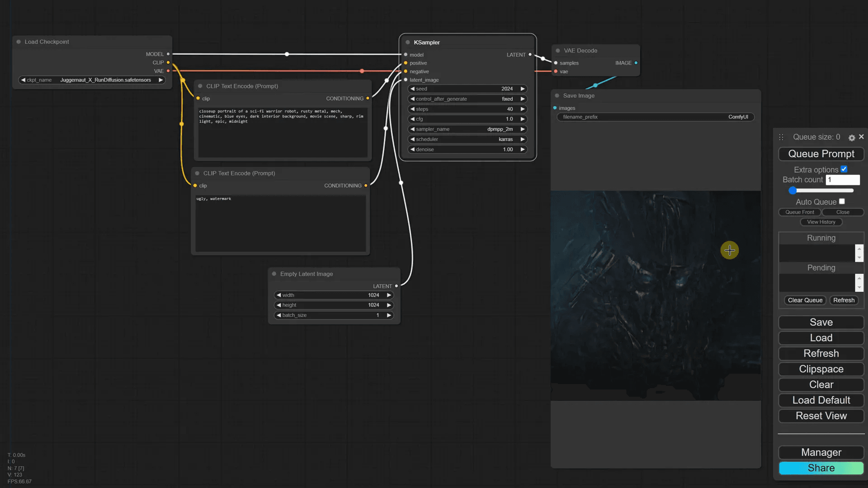
Task: Open the Manager menu
Action: tap(821, 452)
